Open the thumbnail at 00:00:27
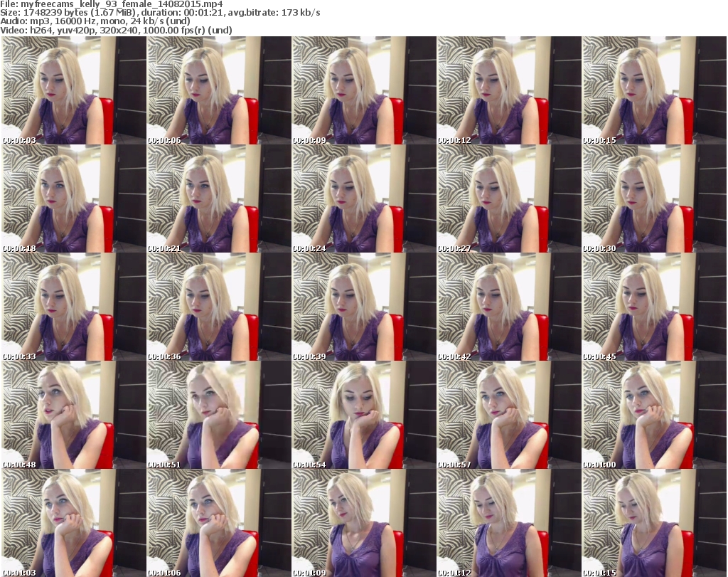The height and width of the screenshot is (577, 728). click(x=509, y=198)
